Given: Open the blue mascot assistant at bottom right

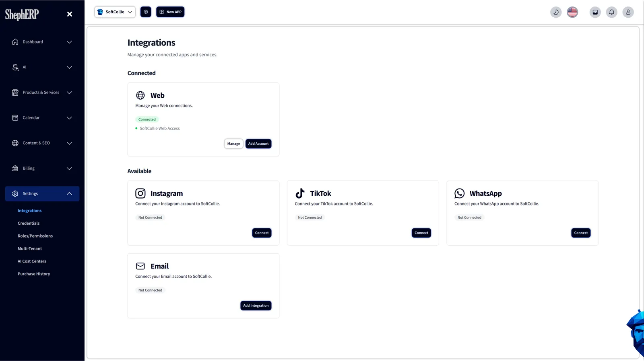Looking at the screenshot, I should click(636, 332).
